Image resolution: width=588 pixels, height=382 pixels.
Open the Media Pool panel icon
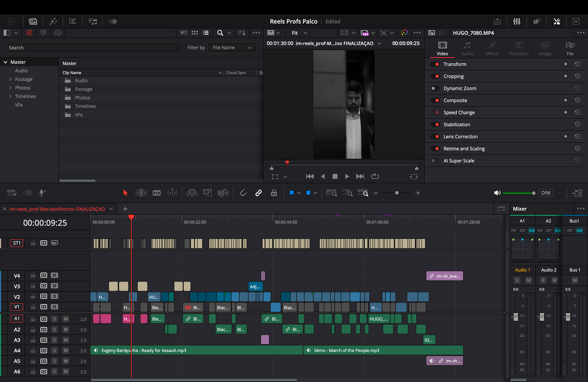pos(33,21)
